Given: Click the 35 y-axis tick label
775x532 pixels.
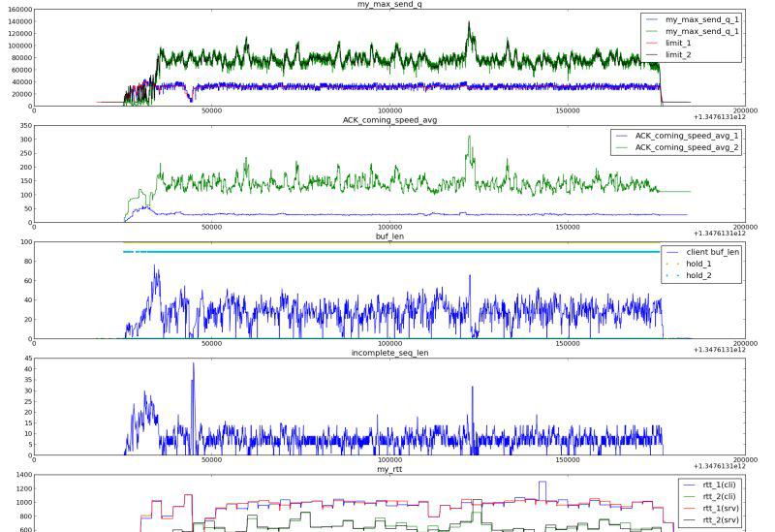Looking at the screenshot, I should (x=28, y=380).
